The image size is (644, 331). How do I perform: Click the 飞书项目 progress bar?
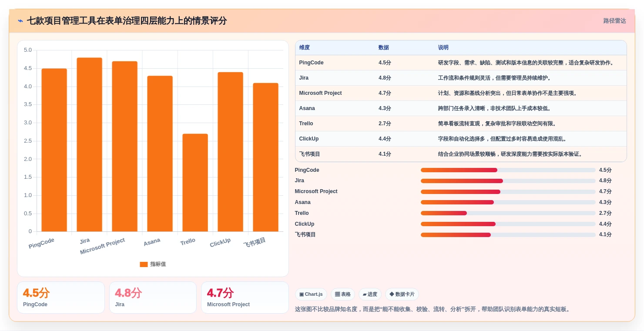[x=508, y=235]
